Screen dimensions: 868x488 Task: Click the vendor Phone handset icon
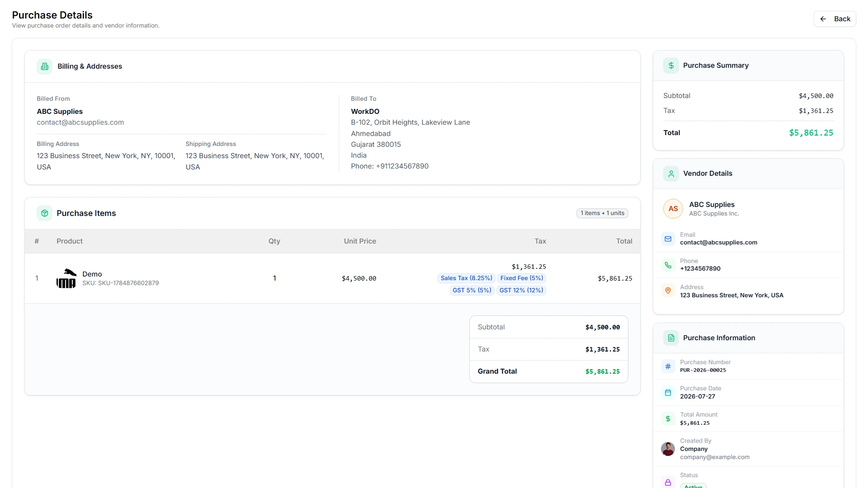pos(668,265)
